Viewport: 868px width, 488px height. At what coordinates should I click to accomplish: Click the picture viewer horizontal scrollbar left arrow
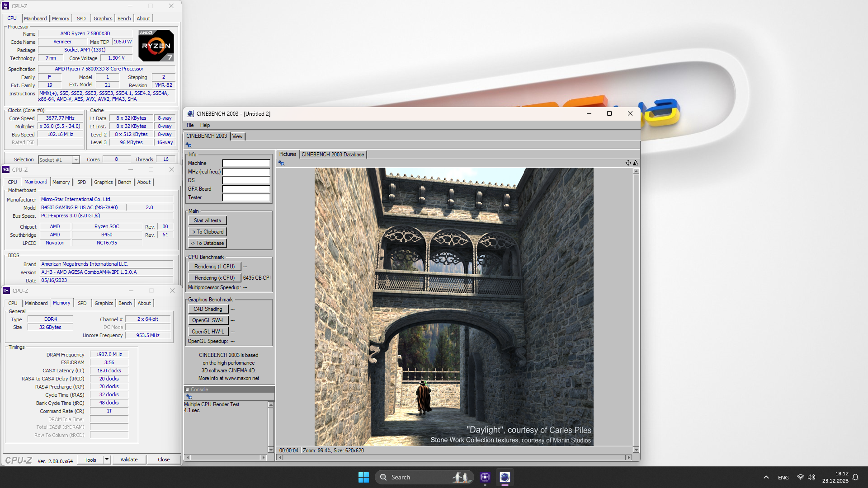280,458
